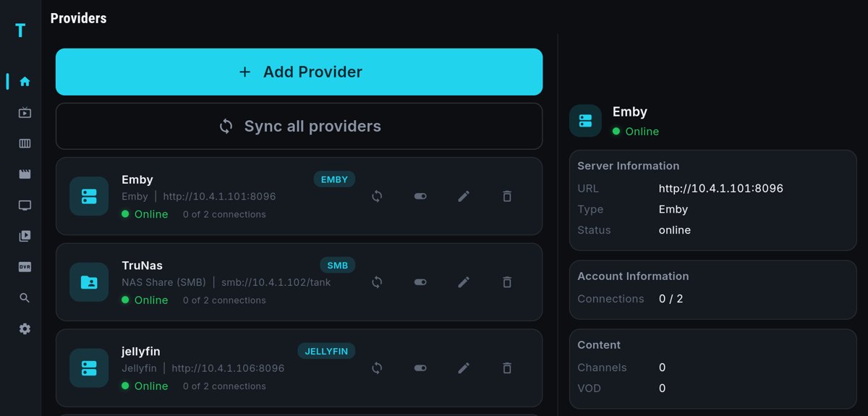
Task: Click Emby row connections count
Action: tap(224, 215)
